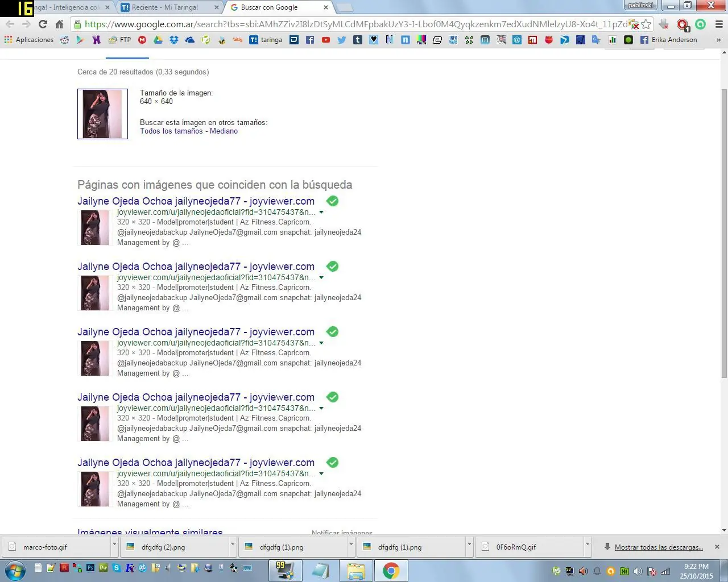This screenshot has width=728, height=582.
Task: Open the Dropbox bookmark icon
Action: point(174,40)
